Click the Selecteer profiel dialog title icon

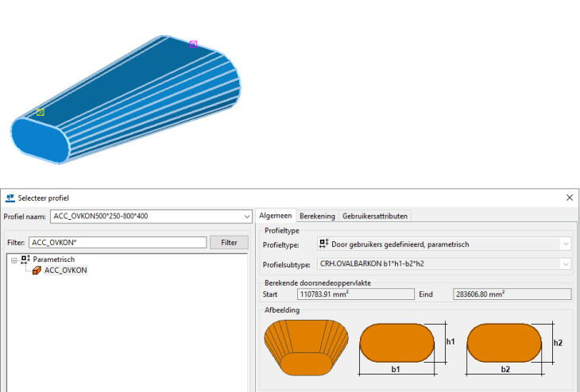(x=10, y=198)
